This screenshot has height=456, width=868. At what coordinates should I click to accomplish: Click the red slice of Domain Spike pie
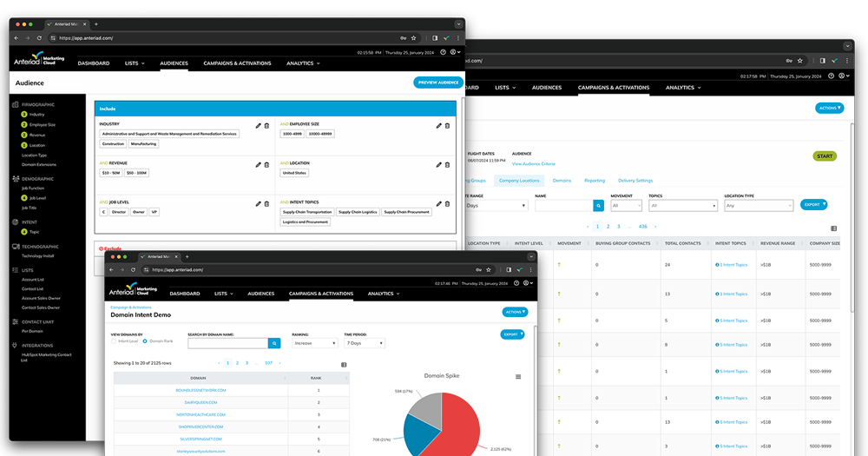[470, 426]
